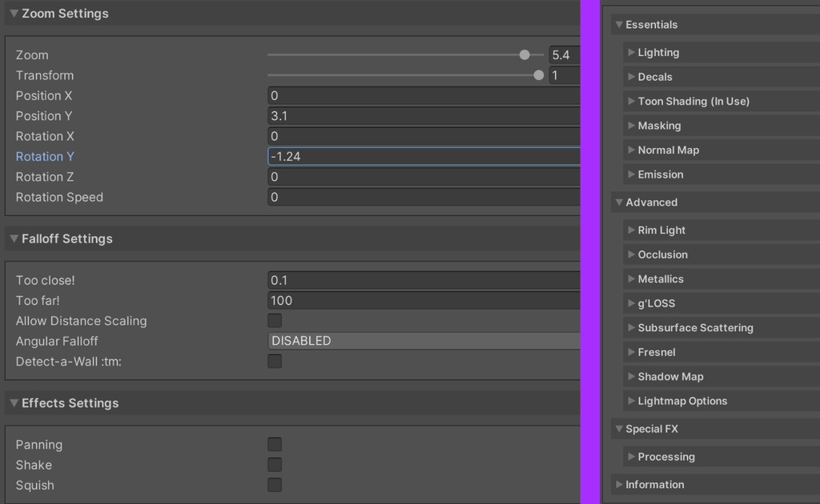Viewport: 820px width, 504px height.
Task: Click the Position X input field
Action: tap(424, 95)
